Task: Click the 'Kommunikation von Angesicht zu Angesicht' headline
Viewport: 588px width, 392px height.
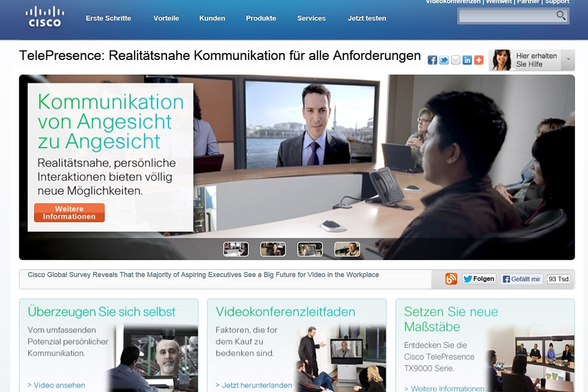Action: [111, 121]
